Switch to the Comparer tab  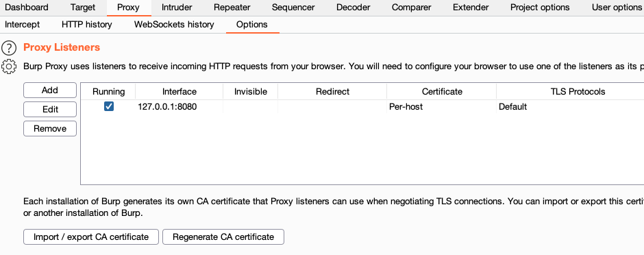pyautogui.click(x=411, y=8)
